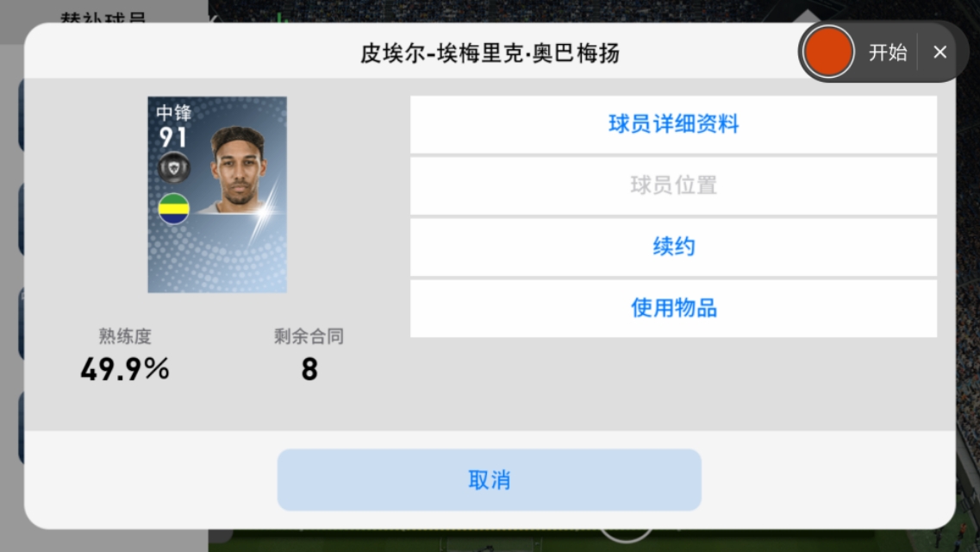
Task: Tap the club badge icon on card
Action: (174, 167)
